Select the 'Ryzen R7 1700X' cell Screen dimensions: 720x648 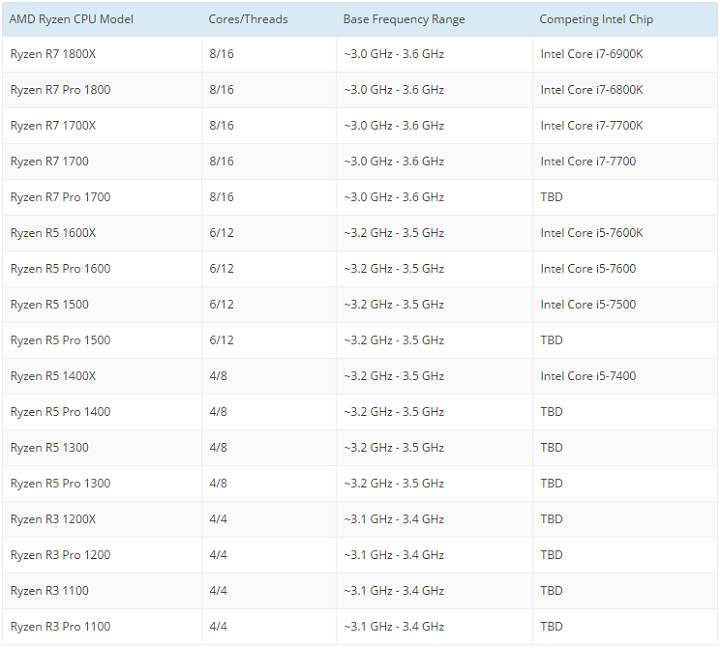[x=101, y=126]
